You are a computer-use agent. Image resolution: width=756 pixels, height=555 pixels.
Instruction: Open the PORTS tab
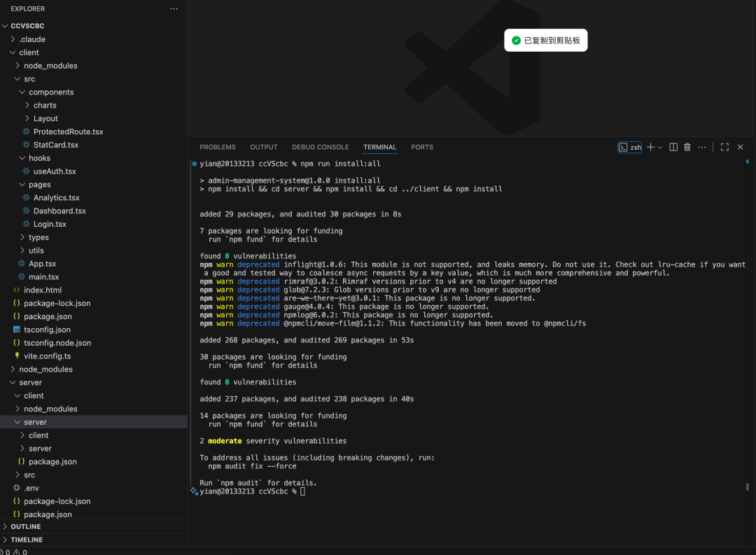(422, 147)
